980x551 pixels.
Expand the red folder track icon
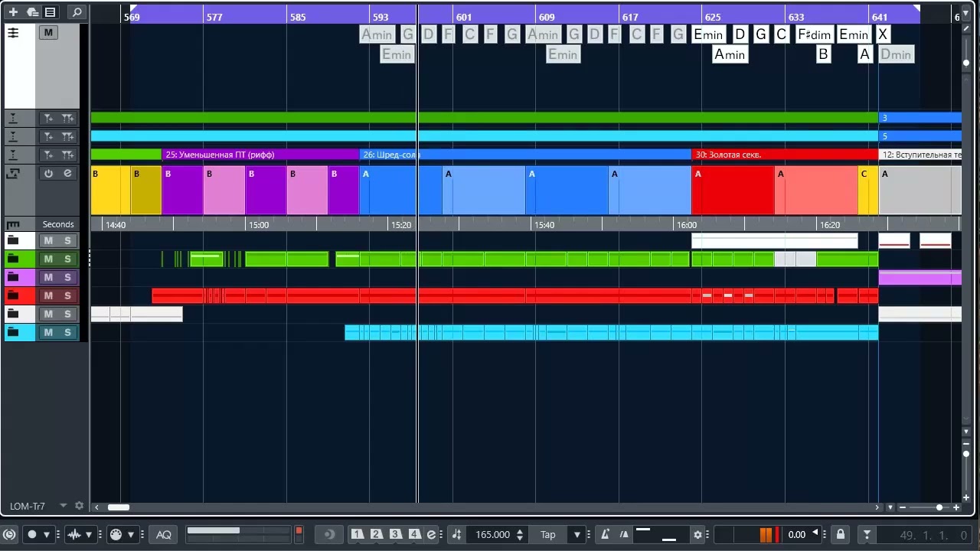[12, 295]
